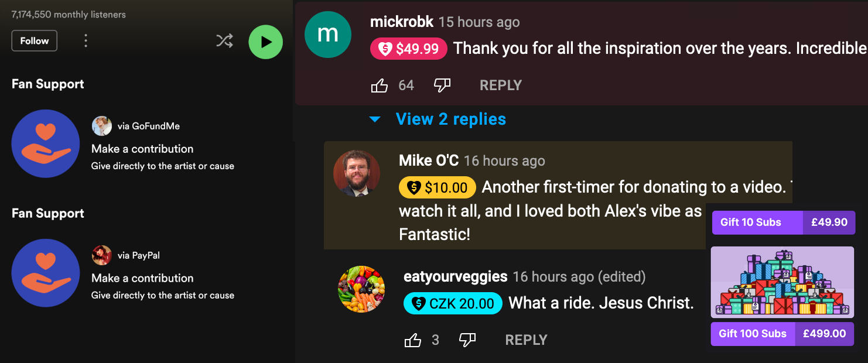Open the GoFundMe "Make a contribution" link
Image resolution: width=868 pixels, height=363 pixels.
tap(142, 149)
